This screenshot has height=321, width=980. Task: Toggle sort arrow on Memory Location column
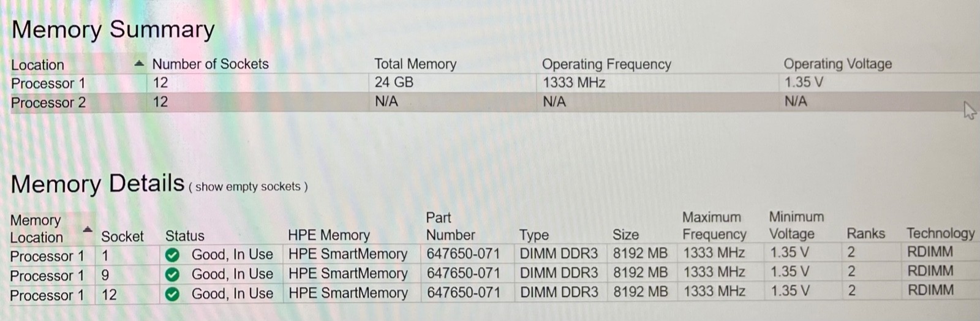(88, 229)
